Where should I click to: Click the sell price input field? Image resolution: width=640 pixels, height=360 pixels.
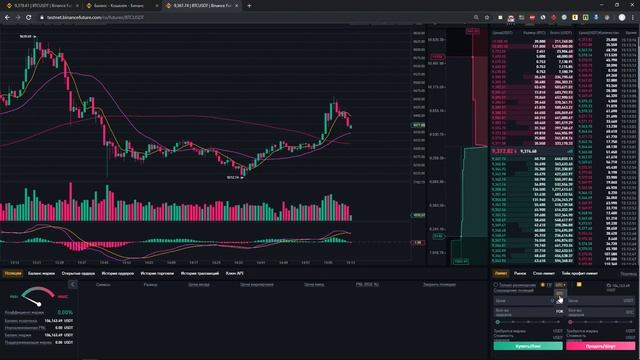coord(600,301)
